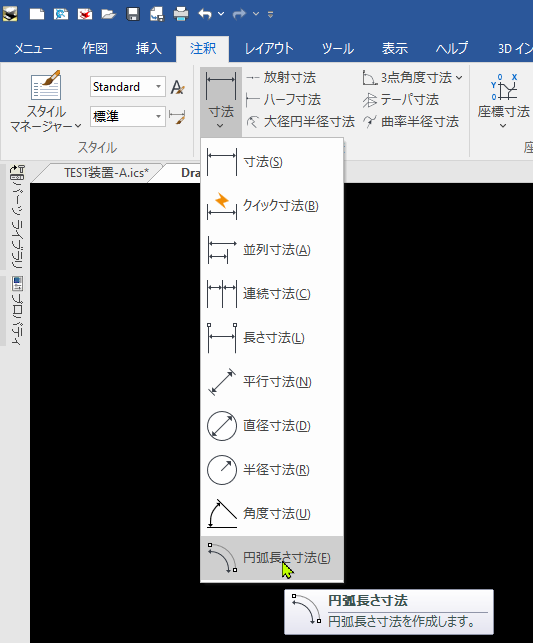This screenshot has width=533, height=643.
Task: Click the text style brush icon
Action: (x=178, y=87)
